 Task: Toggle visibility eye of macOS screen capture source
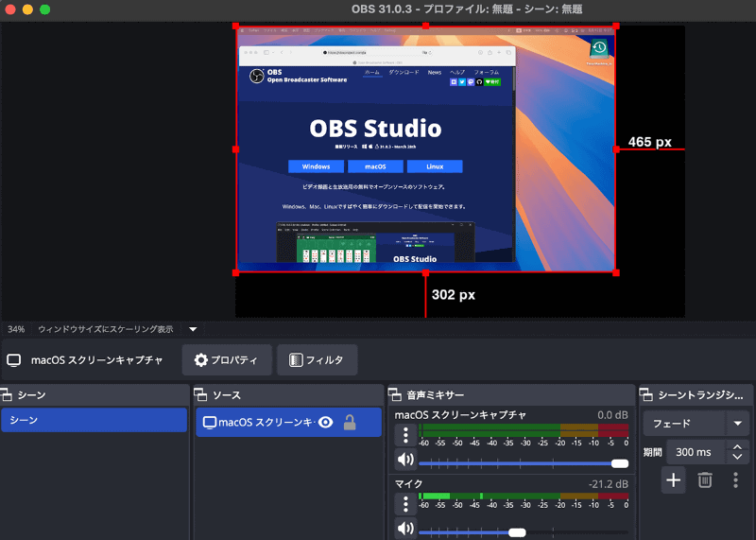[x=326, y=422]
